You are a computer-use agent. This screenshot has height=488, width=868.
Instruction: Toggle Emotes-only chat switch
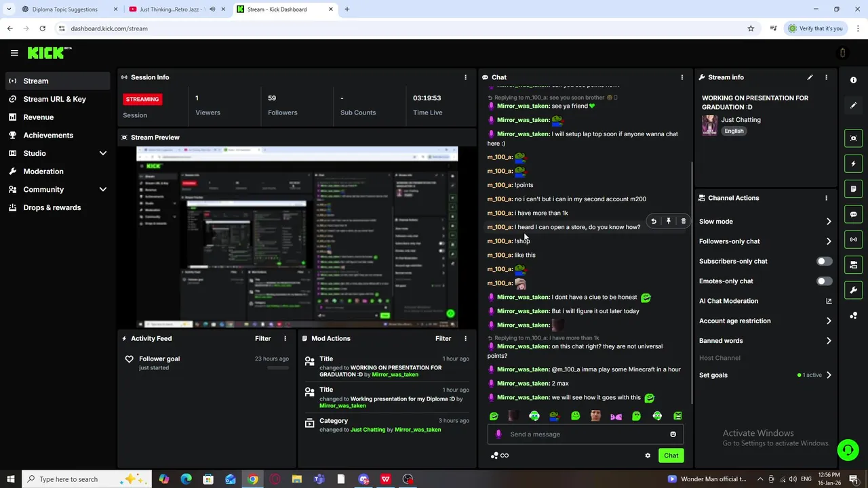[x=824, y=281]
